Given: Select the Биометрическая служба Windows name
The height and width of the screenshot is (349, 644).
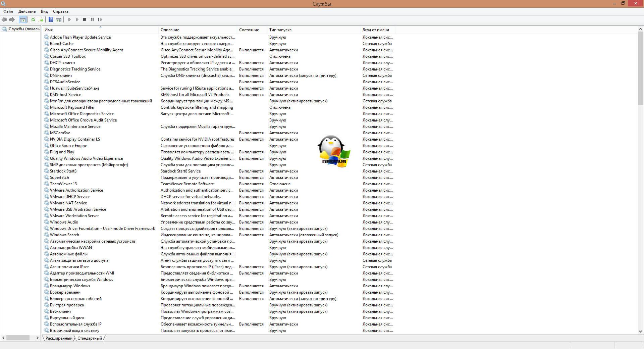Looking at the screenshot, I should [82, 280].
